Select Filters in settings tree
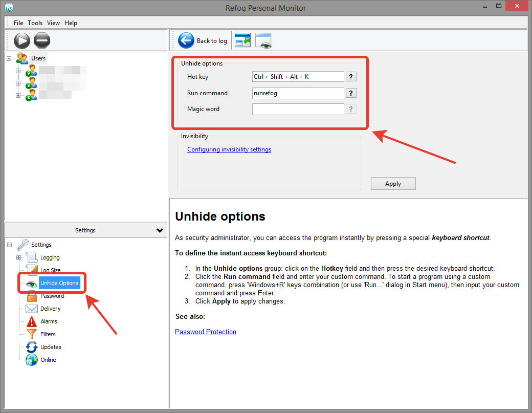Image resolution: width=532 pixels, height=413 pixels. click(48, 334)
